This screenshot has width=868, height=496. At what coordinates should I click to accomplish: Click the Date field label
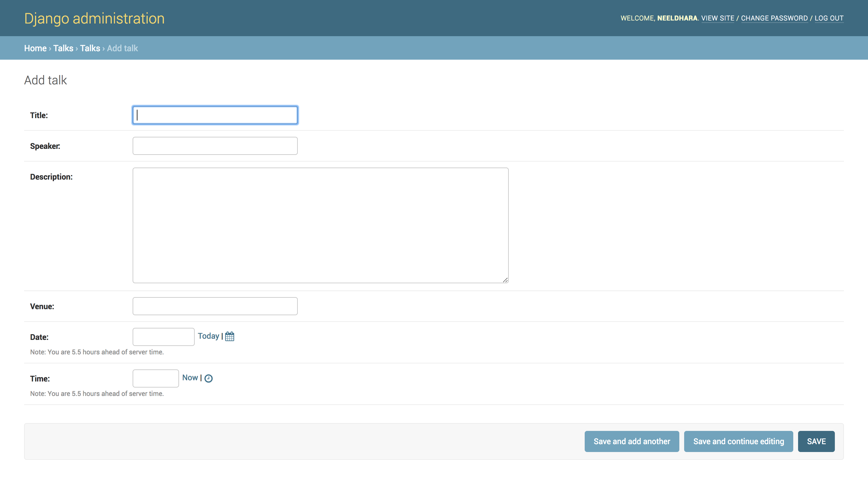(39, 337)
